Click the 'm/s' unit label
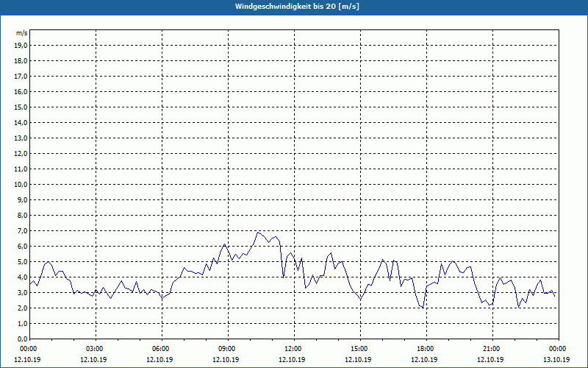 point(22,33)
